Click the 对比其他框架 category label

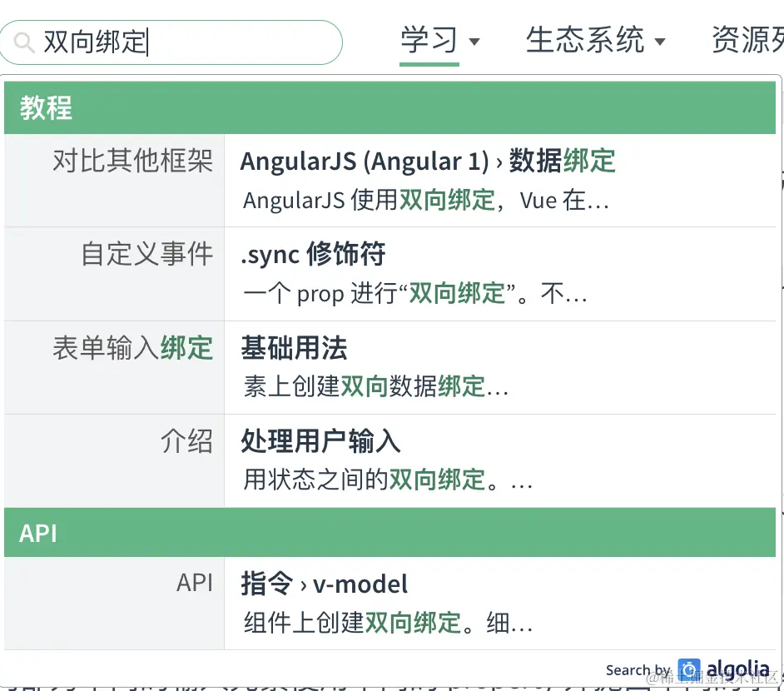click(x=133, y=161)
